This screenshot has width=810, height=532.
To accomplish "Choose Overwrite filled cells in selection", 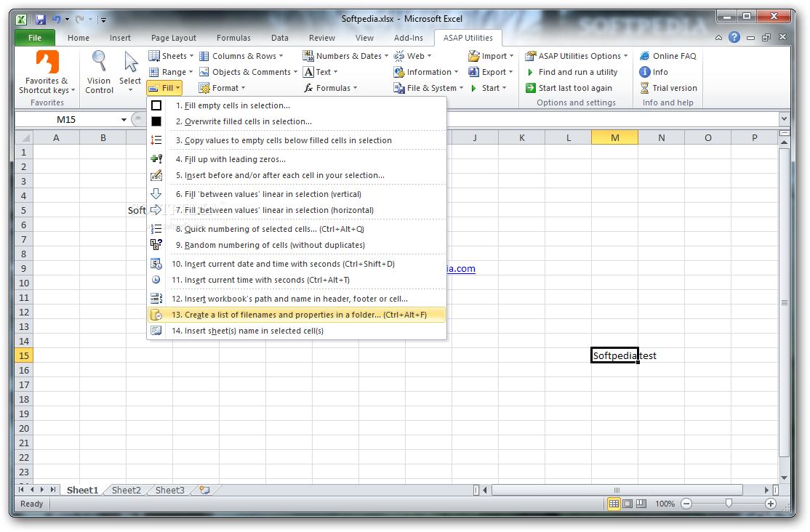I will tap(297, 121).
